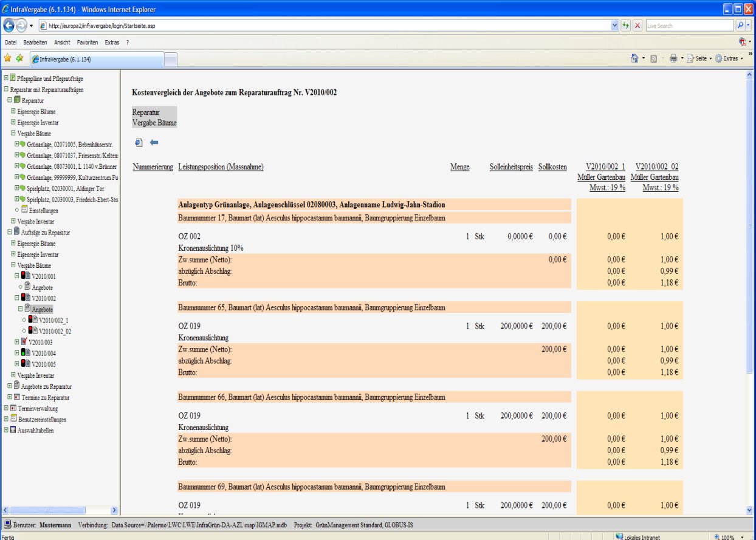Viewport: 756px width, 540px height.
Task: Click the blue back arrow icon
Action: (154, 143)
